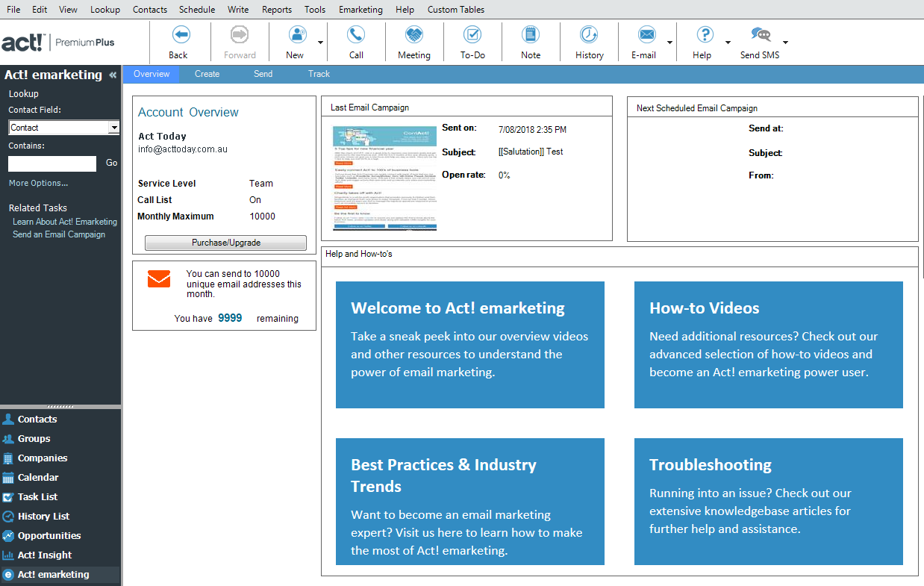
Task: Open the How-to Videos tile
Action: 768,344
